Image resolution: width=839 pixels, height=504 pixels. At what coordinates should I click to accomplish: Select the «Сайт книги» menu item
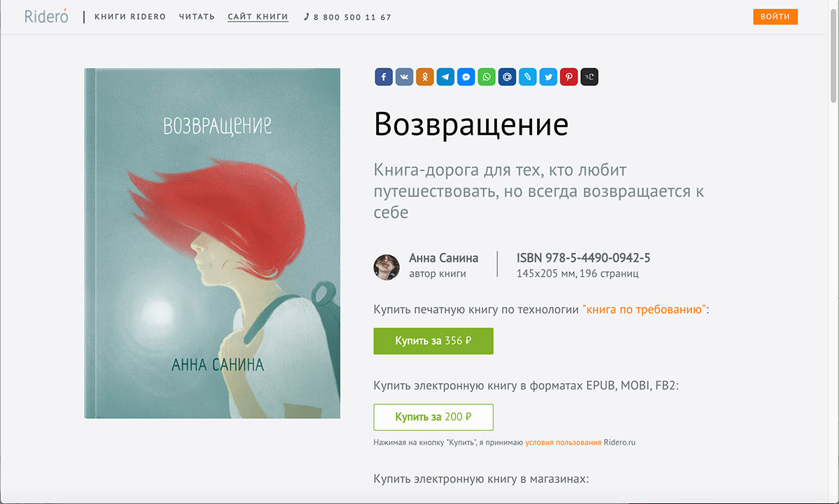(x=258, y=17)
